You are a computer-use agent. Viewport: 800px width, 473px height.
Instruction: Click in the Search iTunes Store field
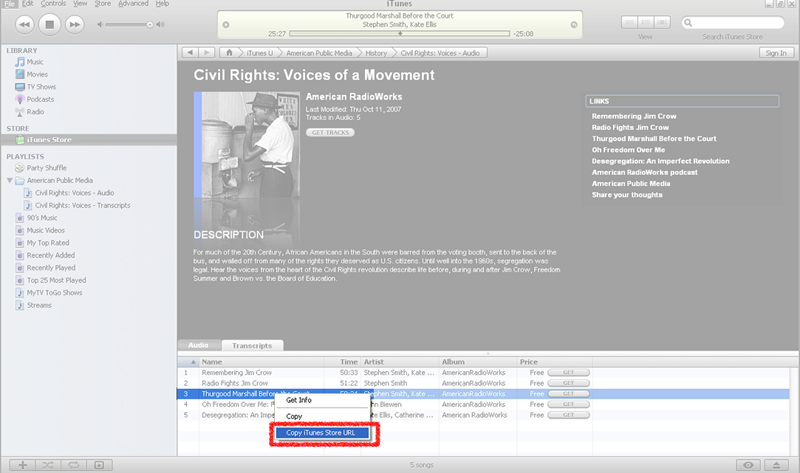pyautogui.click(x=733, y=22)
